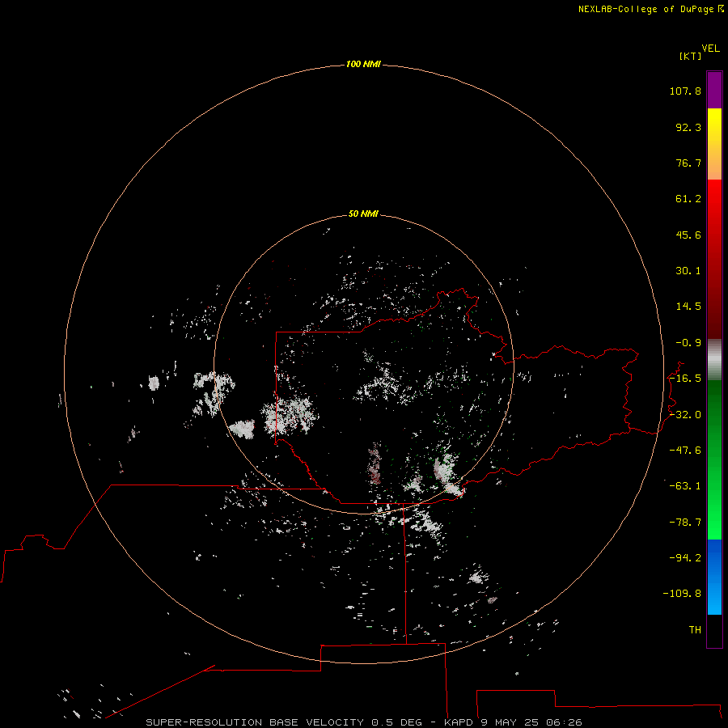
Task: Click the -94.2 velocity scale value
Action: pyautogui.click(x=685, y=557)
